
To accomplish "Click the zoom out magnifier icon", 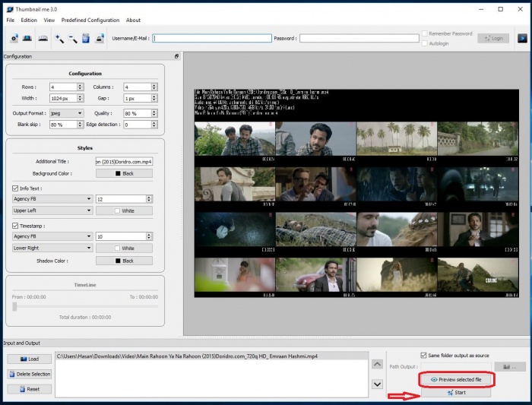I will click(72, 38).
